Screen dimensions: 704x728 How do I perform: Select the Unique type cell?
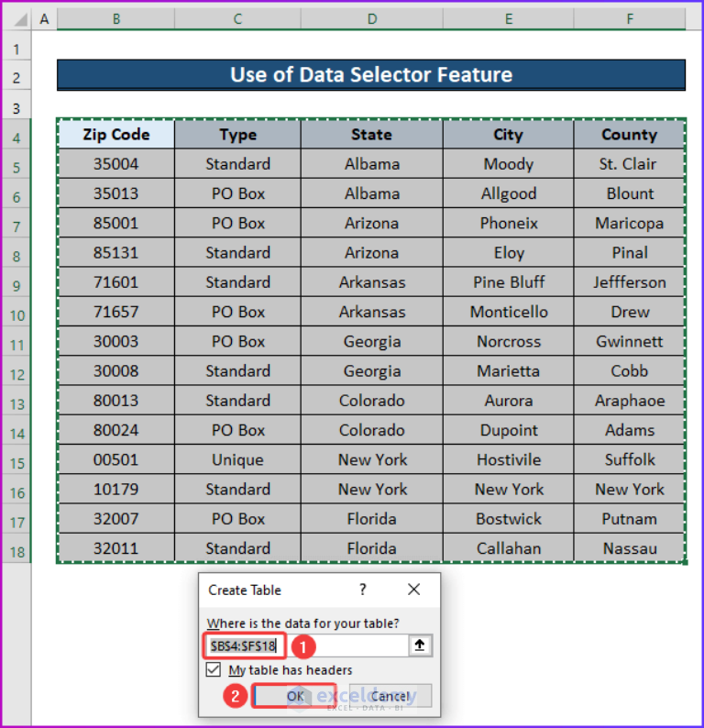[237, 459]
